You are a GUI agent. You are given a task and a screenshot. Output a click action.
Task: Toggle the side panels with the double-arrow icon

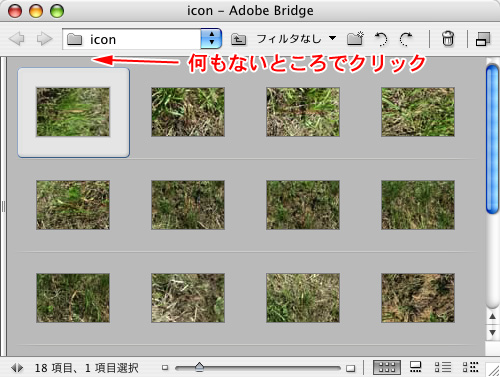tap(17, 368)
